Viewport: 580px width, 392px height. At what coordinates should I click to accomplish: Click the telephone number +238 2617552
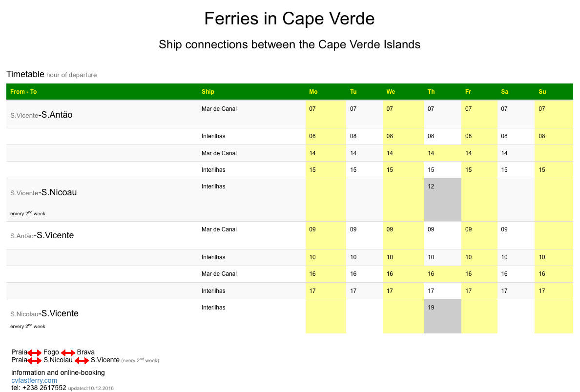pos(39,388)
